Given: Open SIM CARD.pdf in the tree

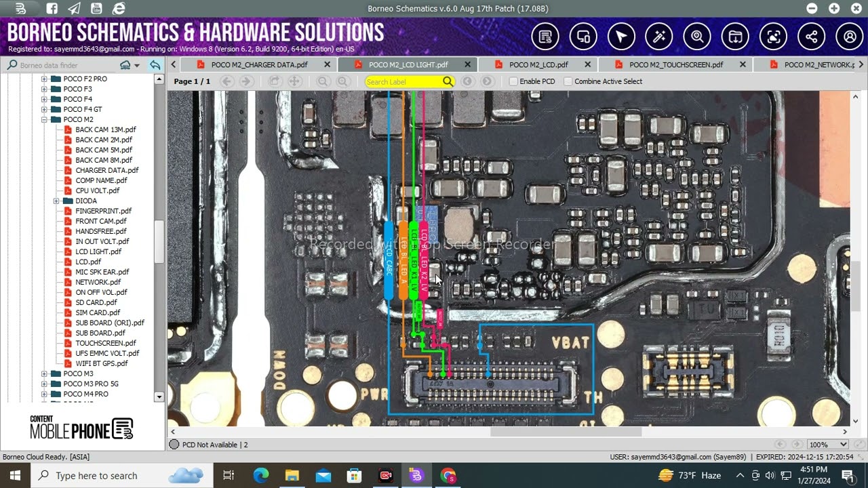Looking at the screenshot, I should [98, 312].
